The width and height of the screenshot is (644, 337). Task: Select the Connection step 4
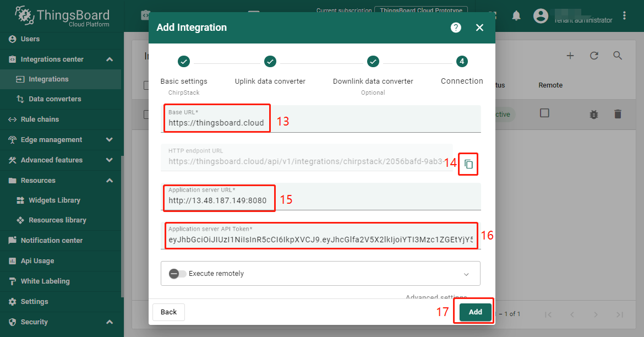[462, 70]
